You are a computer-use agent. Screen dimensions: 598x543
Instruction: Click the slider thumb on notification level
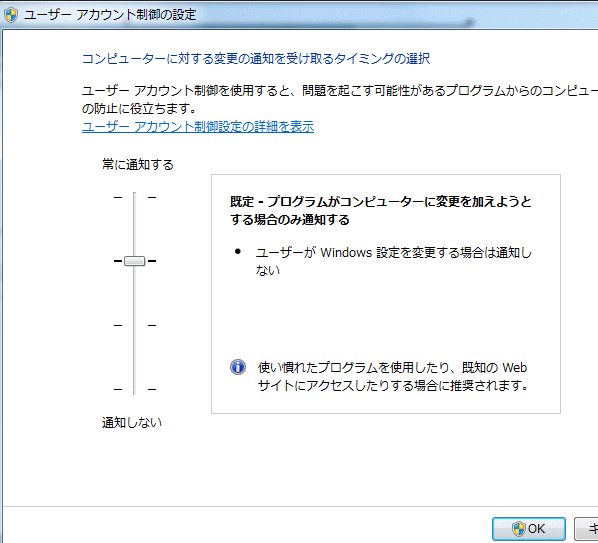click(135, 261)
